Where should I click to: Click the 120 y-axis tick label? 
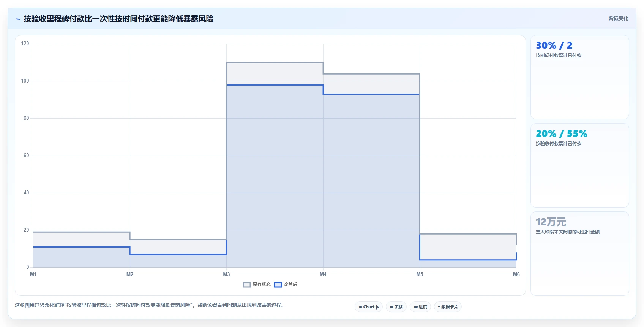pos(25,44)
